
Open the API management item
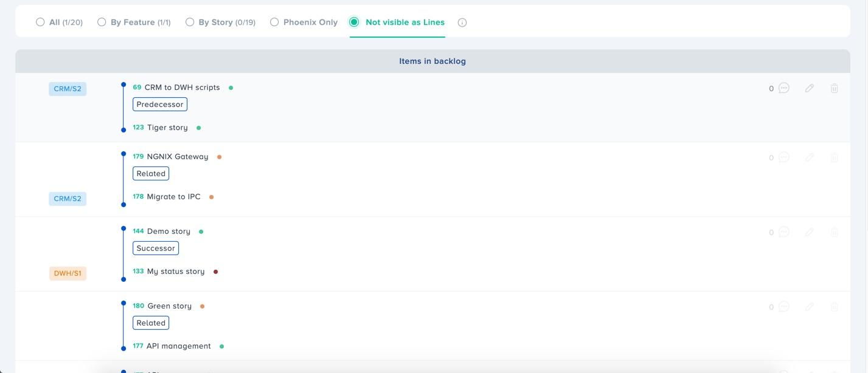pyautogui.click(x=178, y=346)
